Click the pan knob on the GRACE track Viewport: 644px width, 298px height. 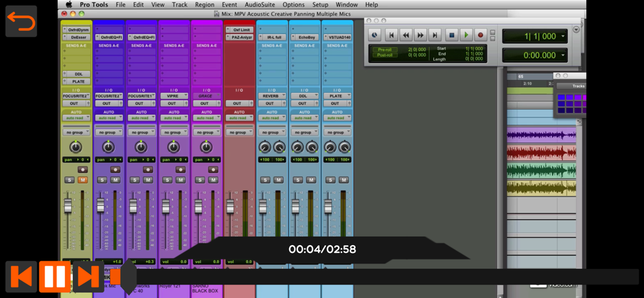pos(206,147)
